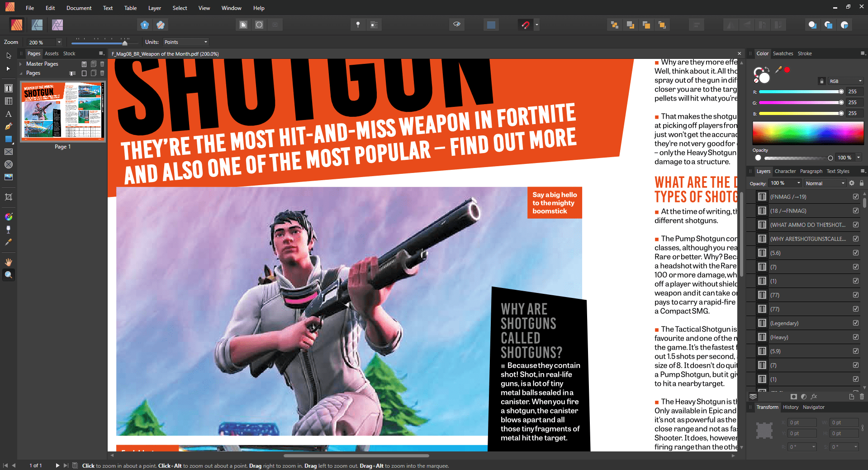Pick a color from the spectrum bar
Viewport: 868px width, 470px height.
808,133
